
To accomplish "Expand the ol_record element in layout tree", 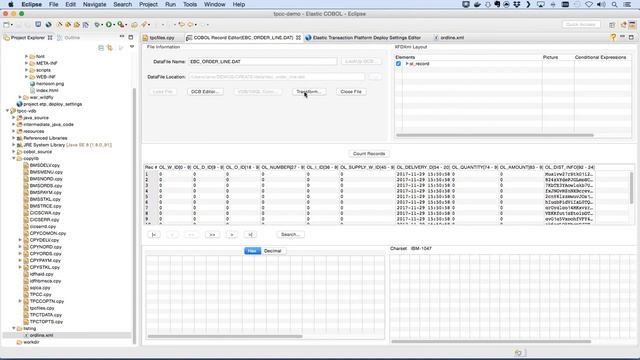I will tap(407, 64).
